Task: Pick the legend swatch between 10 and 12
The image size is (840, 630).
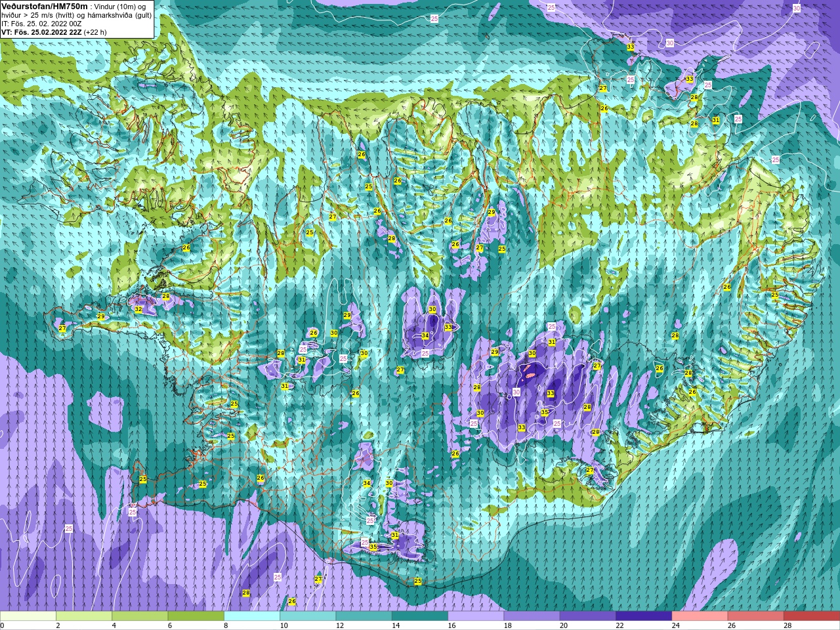Action: coord(308,616)
